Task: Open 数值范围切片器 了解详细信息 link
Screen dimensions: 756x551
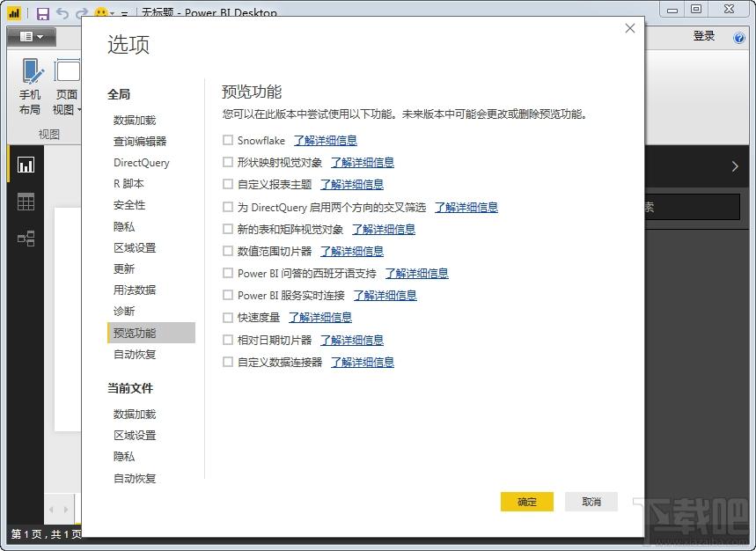Action: click(x=352, y=251)
